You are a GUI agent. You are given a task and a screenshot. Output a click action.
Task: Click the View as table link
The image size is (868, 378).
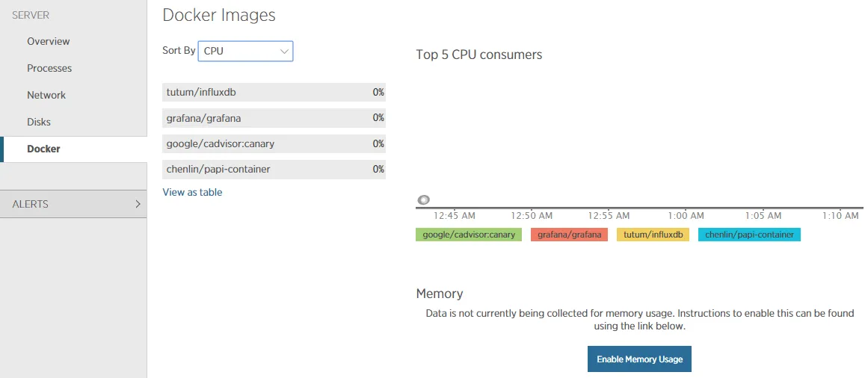[x=192, y=192]
